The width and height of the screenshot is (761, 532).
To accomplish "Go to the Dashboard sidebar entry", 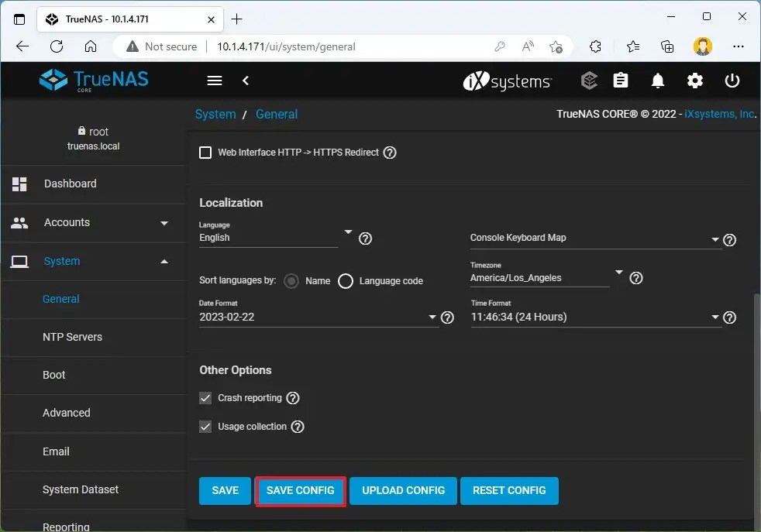I will (70, 184).
